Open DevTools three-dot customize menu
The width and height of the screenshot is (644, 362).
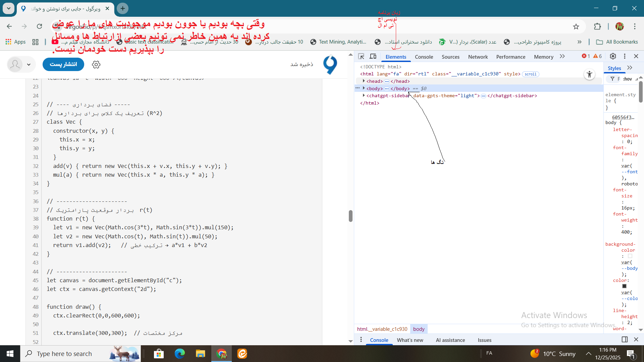pos(625,56)
